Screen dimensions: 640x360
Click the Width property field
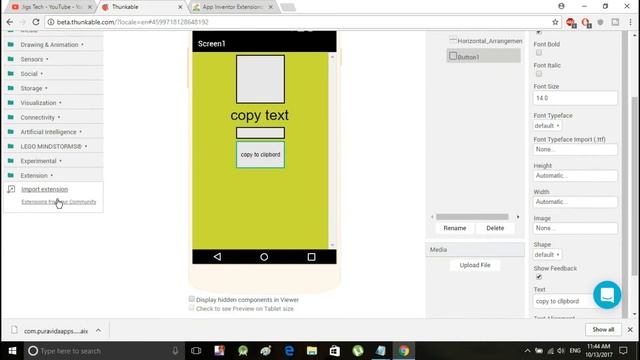[575, 202]
